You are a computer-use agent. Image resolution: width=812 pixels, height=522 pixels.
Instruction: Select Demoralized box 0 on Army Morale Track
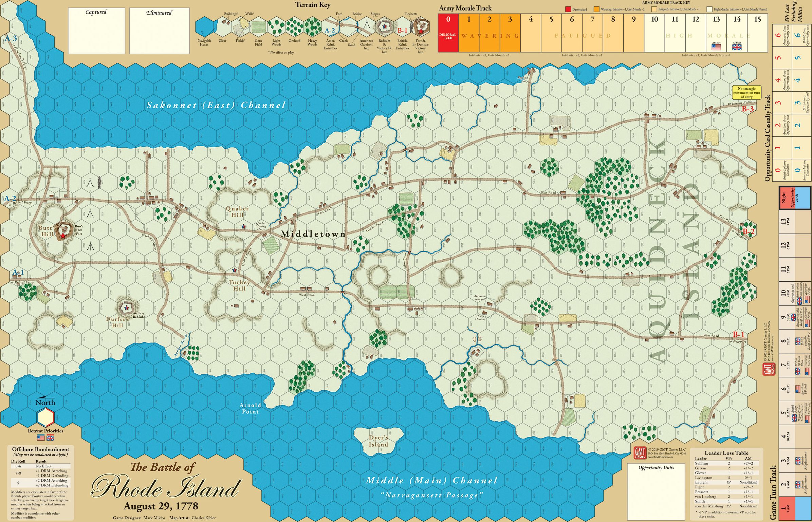pos(448,33)
